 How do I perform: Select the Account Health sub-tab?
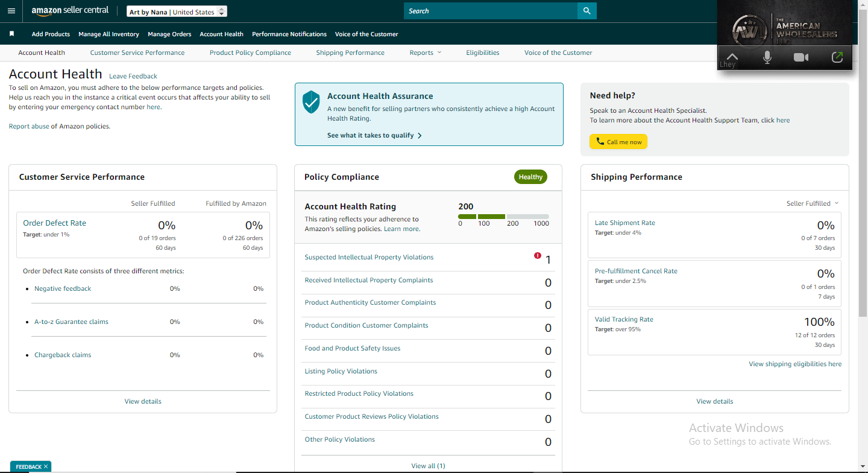coord(42,52)
